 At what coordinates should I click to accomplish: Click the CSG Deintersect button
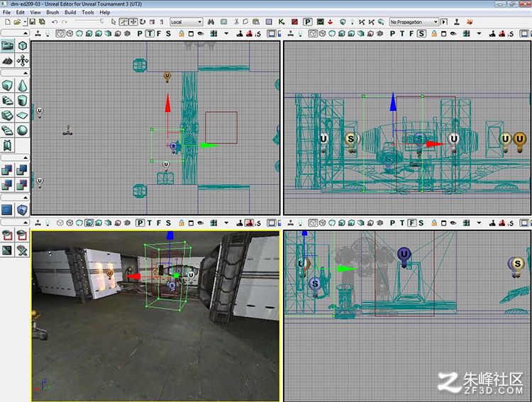pyautogui.click(x=23, y=185)
